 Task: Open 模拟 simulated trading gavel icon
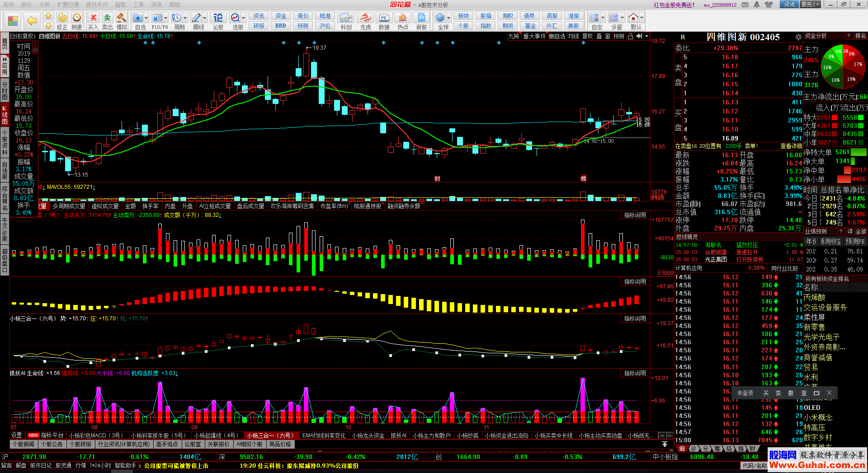coord(122,21)
